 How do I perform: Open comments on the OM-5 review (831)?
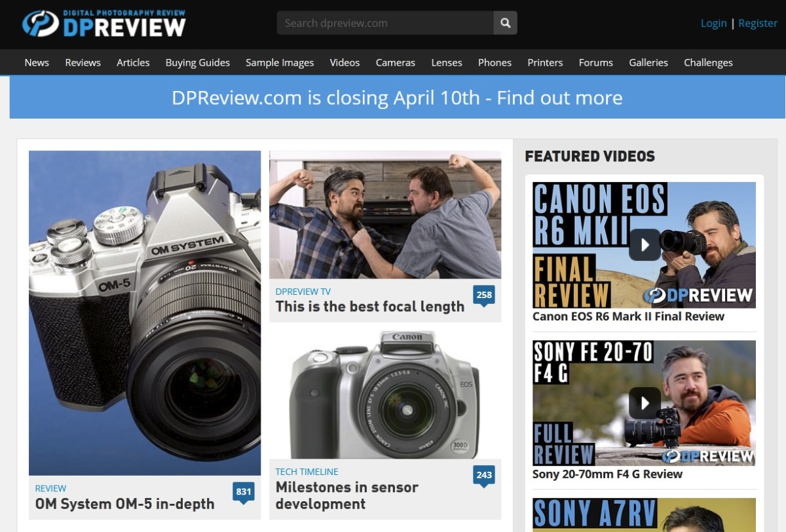(x=243, y=489)
